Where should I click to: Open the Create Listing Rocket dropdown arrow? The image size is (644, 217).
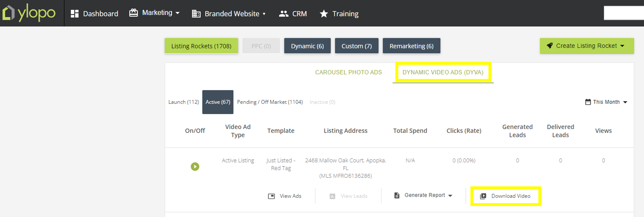click(622, 46)
